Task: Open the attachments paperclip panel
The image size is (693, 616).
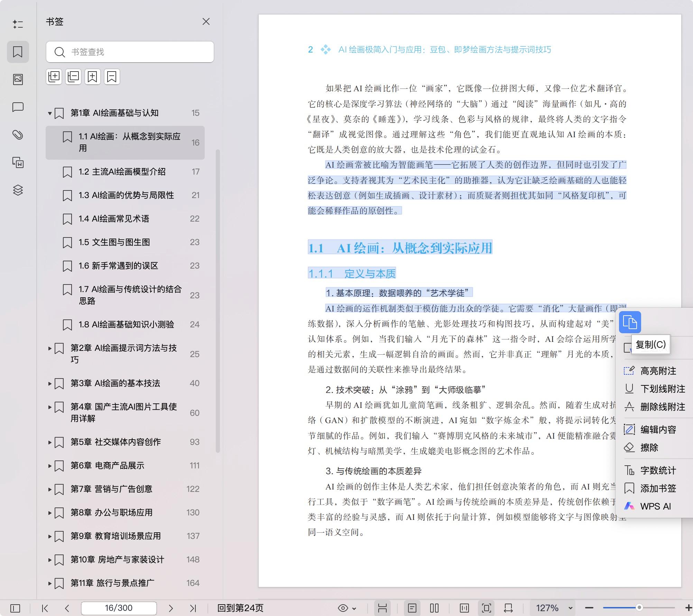Action: click(x=18, y=135)
